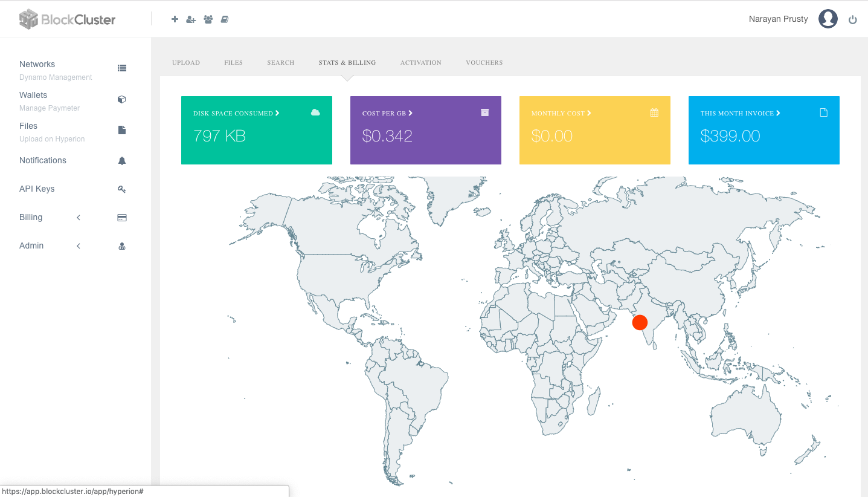The width and height of the screenshot is (868, 497).
Task: Click the API Keys key icon
Action: click(x=122, y=189)
